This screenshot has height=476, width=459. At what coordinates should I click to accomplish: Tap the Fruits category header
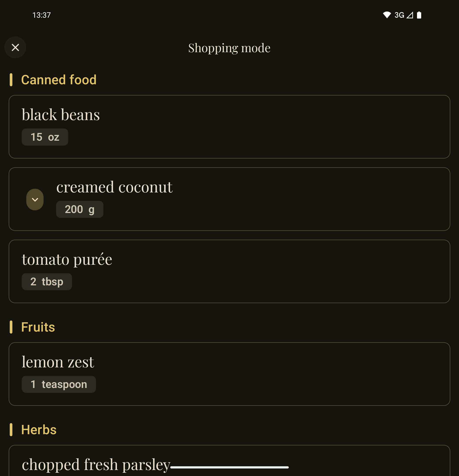point(38,327)
